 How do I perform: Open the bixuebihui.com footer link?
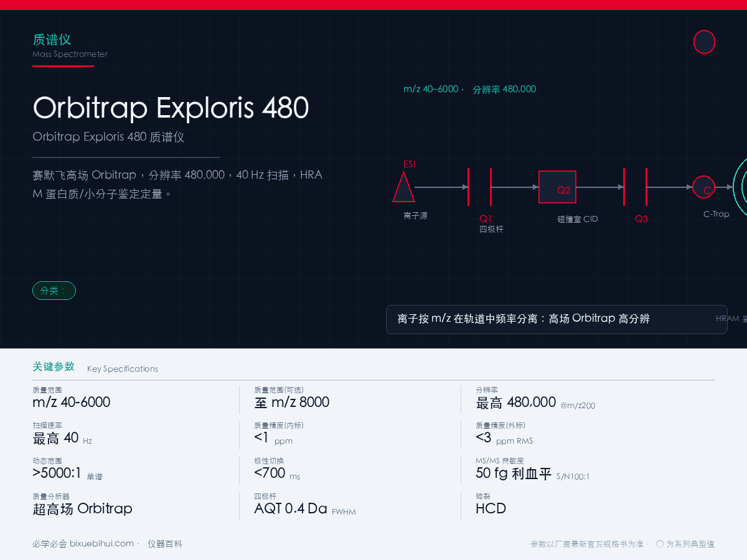102,544
